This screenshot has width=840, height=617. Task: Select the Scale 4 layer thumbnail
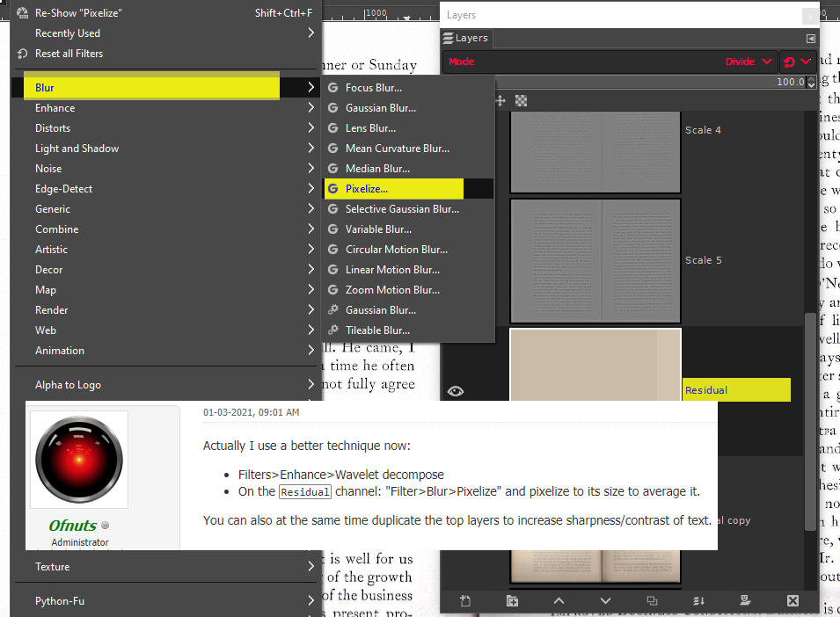pyautogui.click(x=595, y=152)
